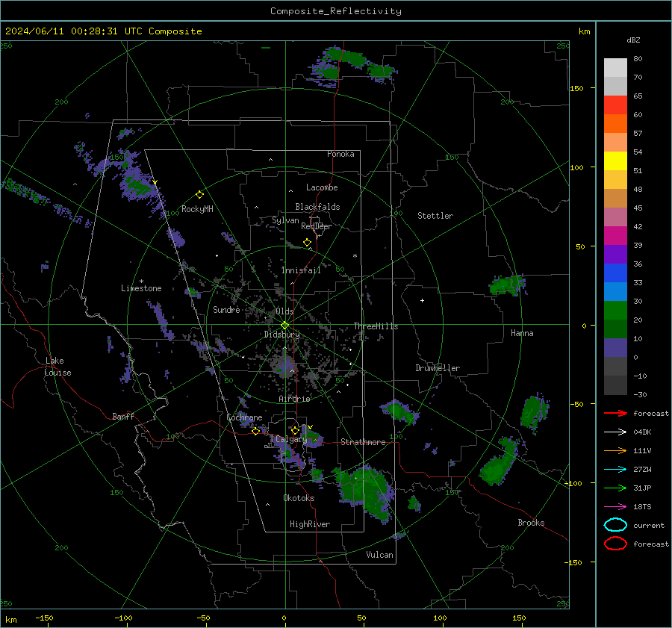Click the Airdrie label
The height and width of the screenshot is (628, 672).
[x=294, y=399]
